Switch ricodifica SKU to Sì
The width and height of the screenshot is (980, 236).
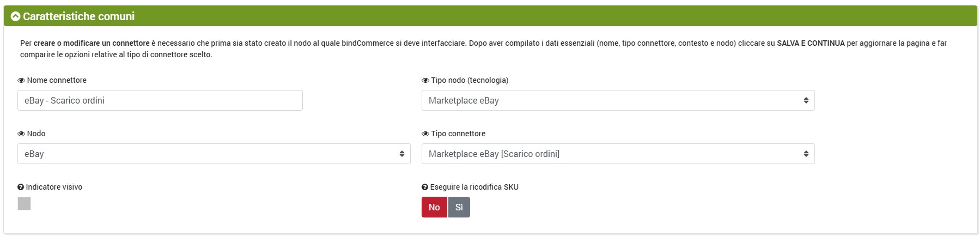459,207
